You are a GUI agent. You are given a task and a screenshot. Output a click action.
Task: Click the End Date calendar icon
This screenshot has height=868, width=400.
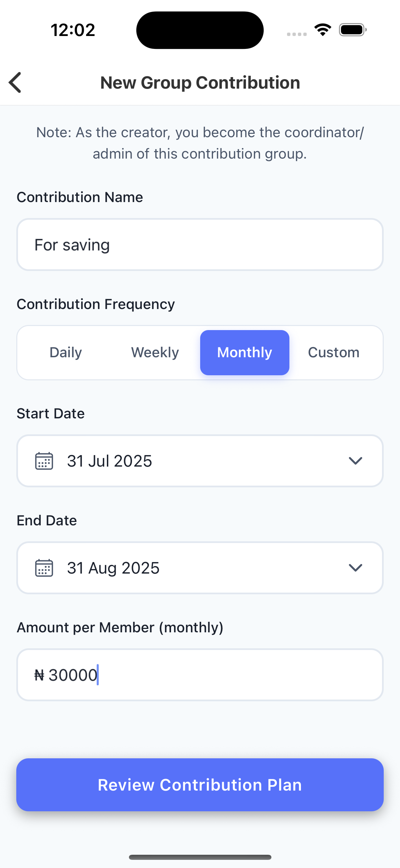pyautogui.click(x=44, y=568)
